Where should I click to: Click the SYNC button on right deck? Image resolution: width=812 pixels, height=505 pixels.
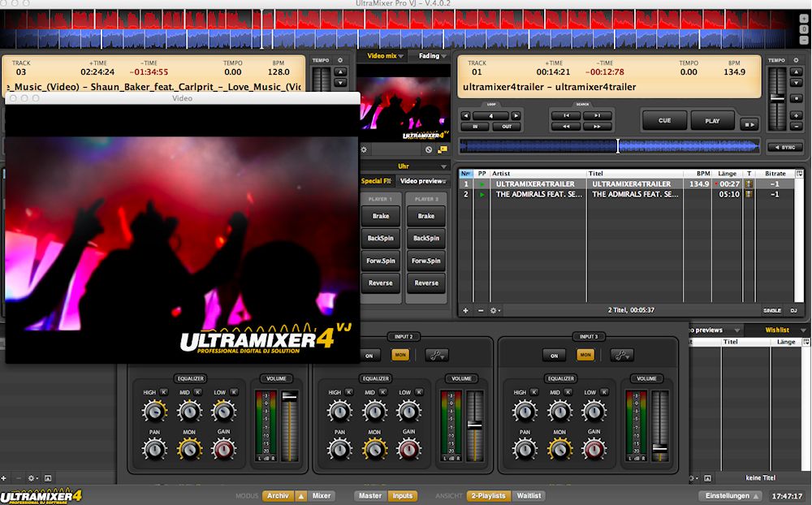(785, 147)
